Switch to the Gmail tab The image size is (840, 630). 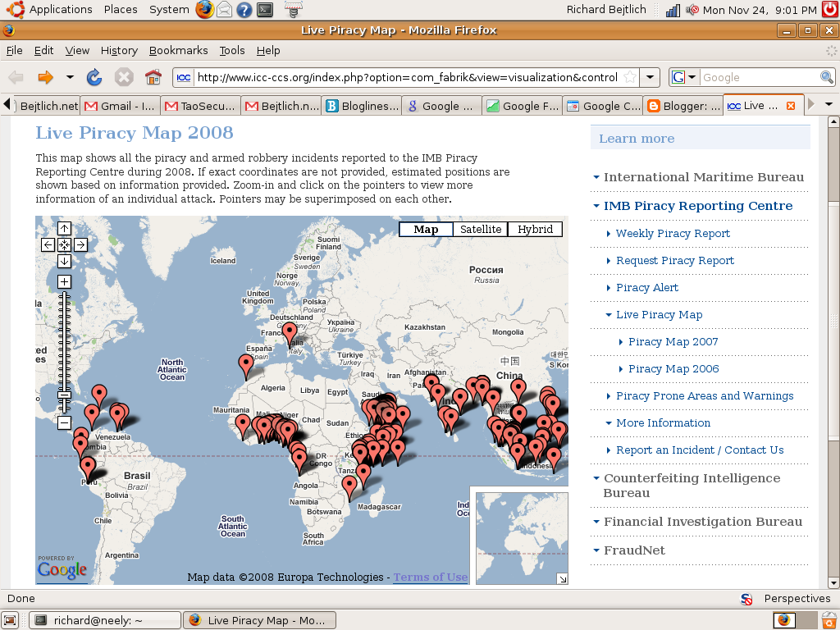click(x=121, y=106)
